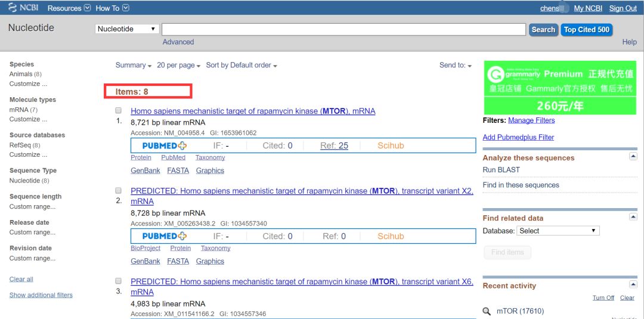Expand Sort by Default order dropdown
The image size is (644, 319).
pyautogui.click(x=241, y=65)
